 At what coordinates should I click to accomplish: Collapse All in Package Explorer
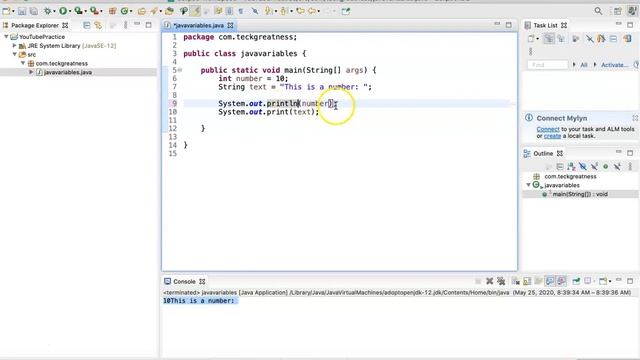(x=87, y=25)
